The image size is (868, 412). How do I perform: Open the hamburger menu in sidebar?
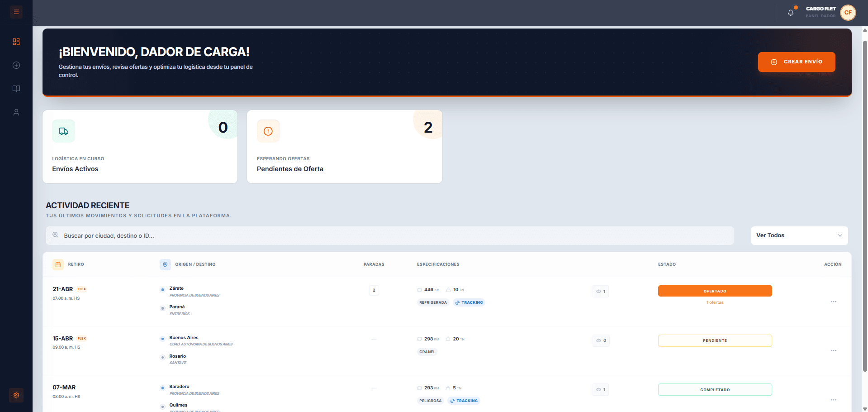16,12
